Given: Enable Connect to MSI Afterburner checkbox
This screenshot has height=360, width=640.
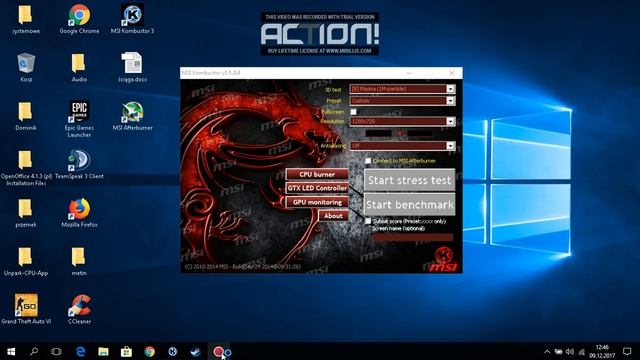Looking at the screenshot, I should (368, 161).
